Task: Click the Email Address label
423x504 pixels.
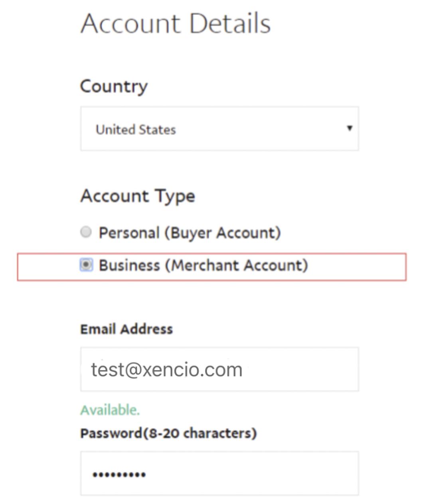Action: [x=127, y=329]
